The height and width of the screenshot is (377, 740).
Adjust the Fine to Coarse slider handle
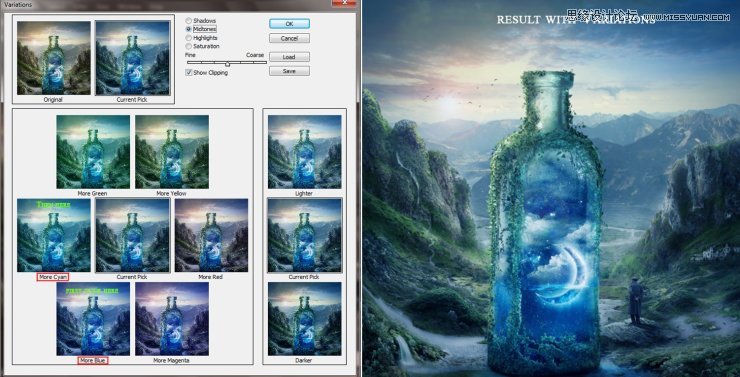pyautogui.click(x=227, y=63)
